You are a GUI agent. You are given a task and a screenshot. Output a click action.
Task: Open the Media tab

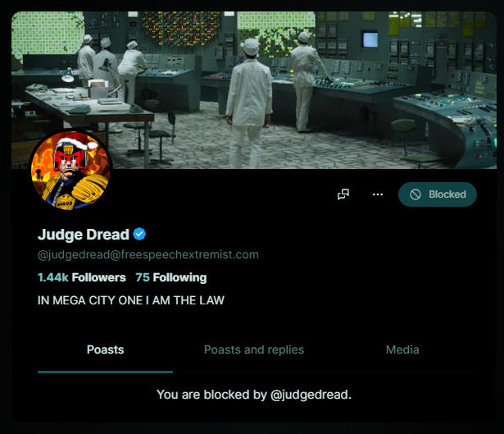click(402, 349)
